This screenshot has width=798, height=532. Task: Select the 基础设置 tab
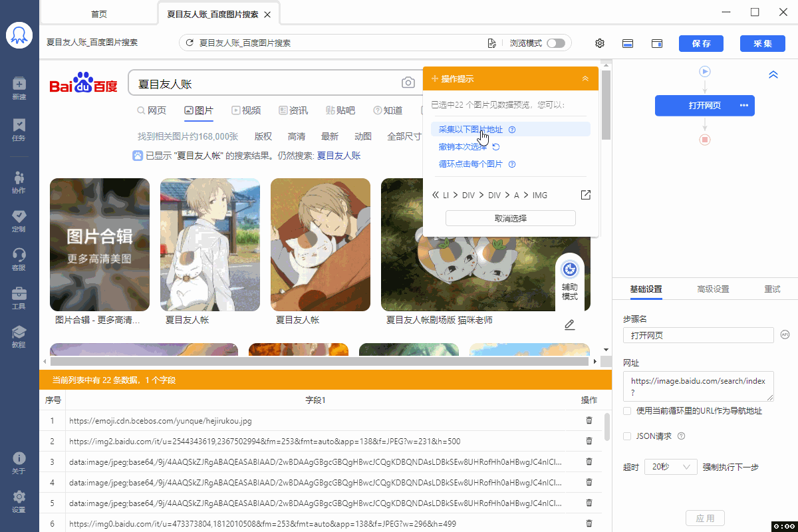pos(646,289)
